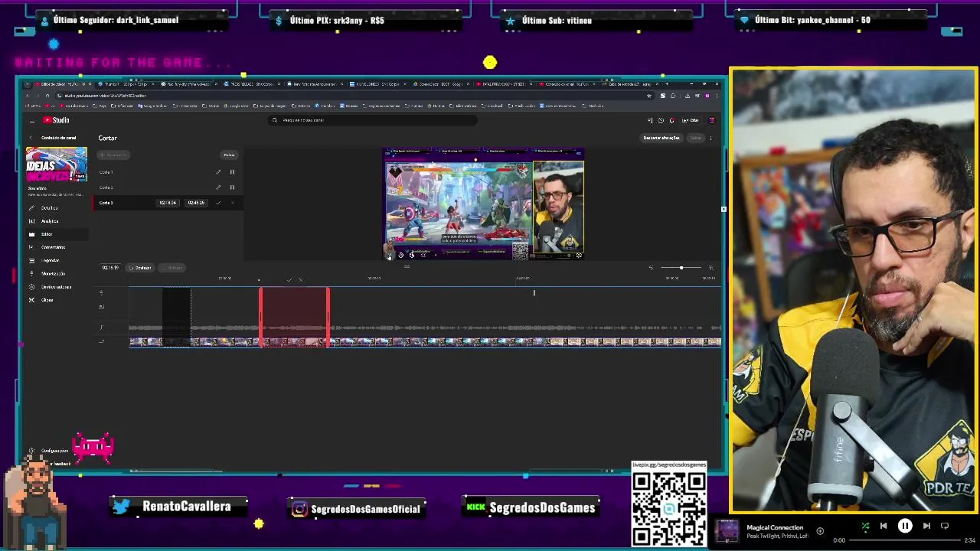
Task: Click the browser back button
Action: pos(28,96)
